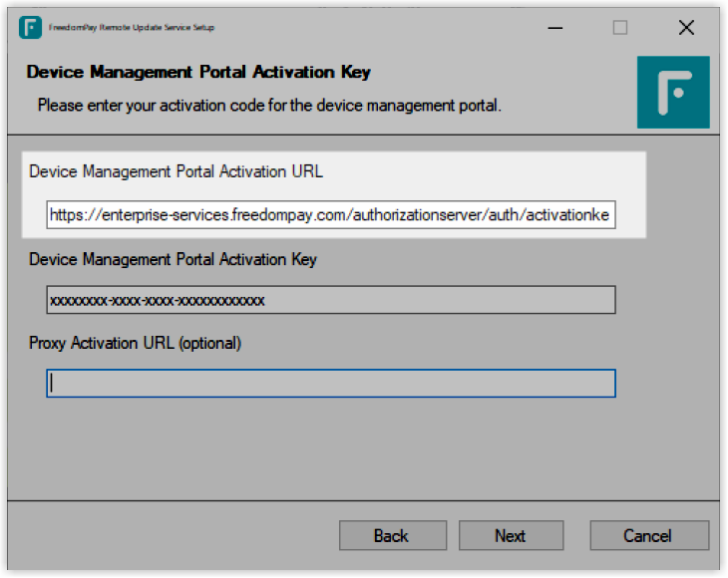728x578 pixels.
Task: Click the 'FreedomPay Remote Update Service Setup' title
Action: coord(132,27)
